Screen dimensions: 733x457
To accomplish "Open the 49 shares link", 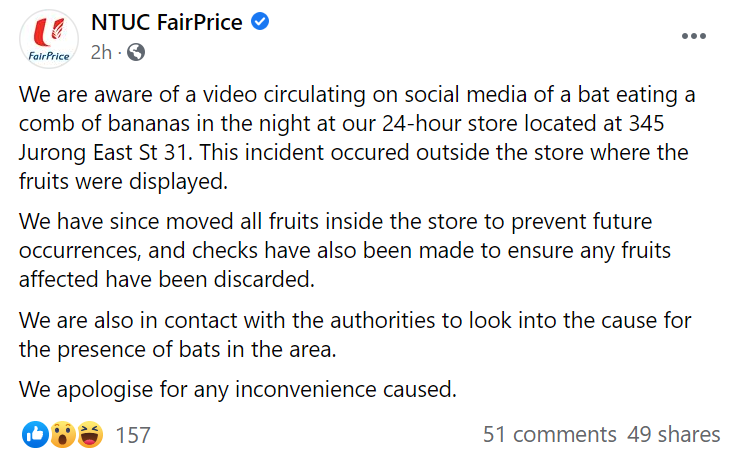I will (674, 435).
